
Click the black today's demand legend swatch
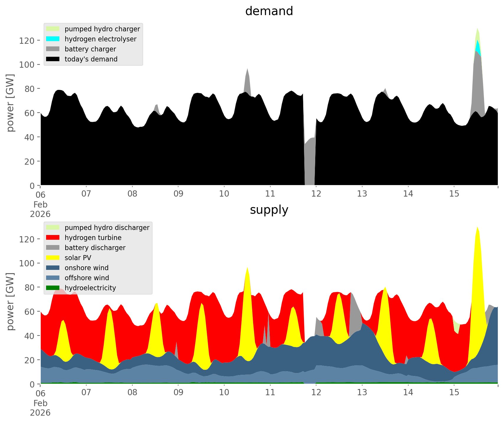(53, 59)
